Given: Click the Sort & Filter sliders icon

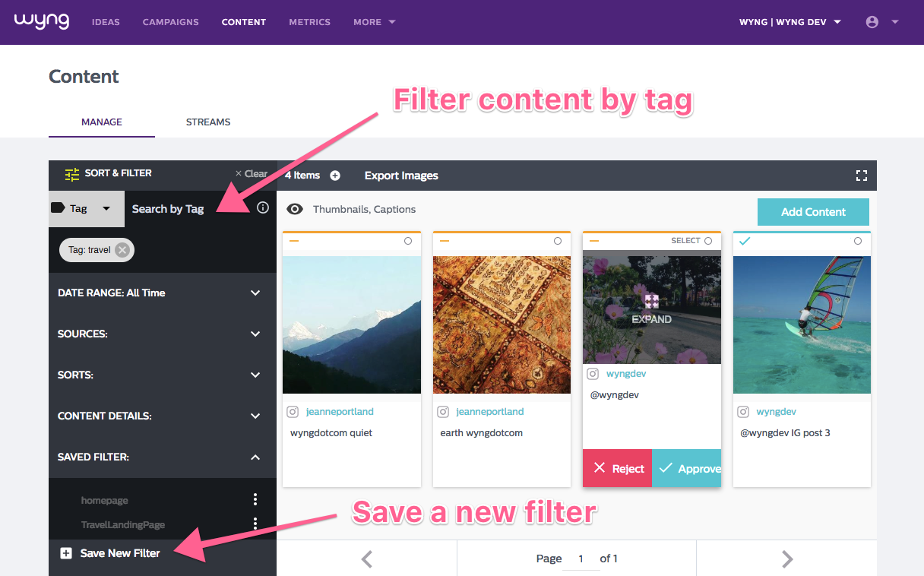Looking at the screenshot, I should (72, 174).
